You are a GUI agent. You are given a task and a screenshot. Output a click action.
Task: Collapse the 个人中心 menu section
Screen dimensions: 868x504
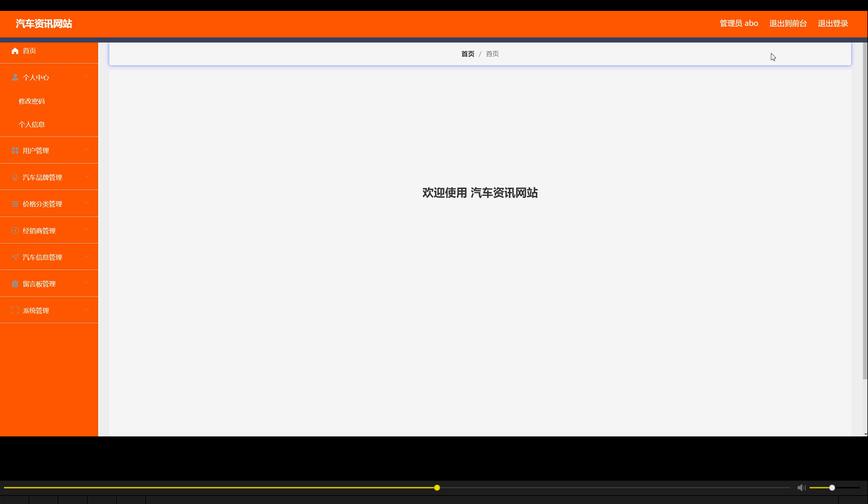tap(86, 75)
